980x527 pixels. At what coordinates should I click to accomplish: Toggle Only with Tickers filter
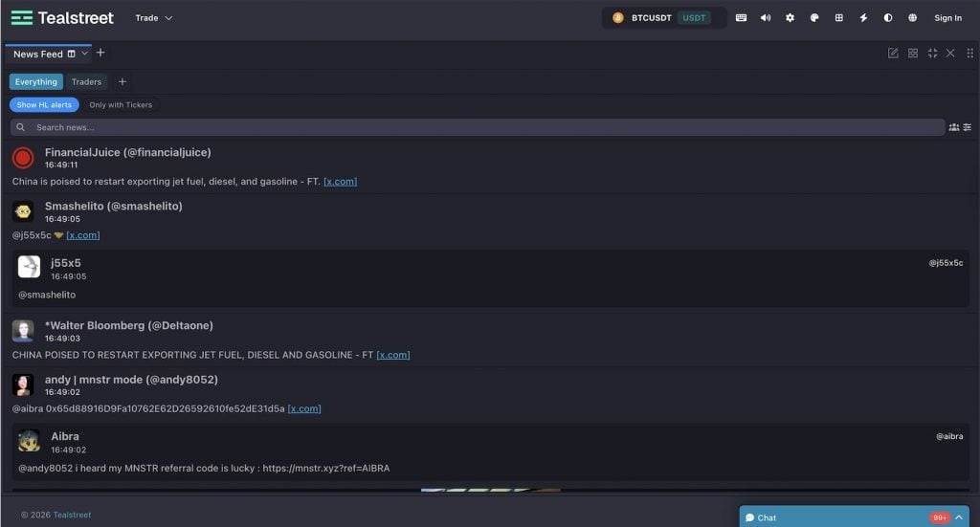[121, 105]
